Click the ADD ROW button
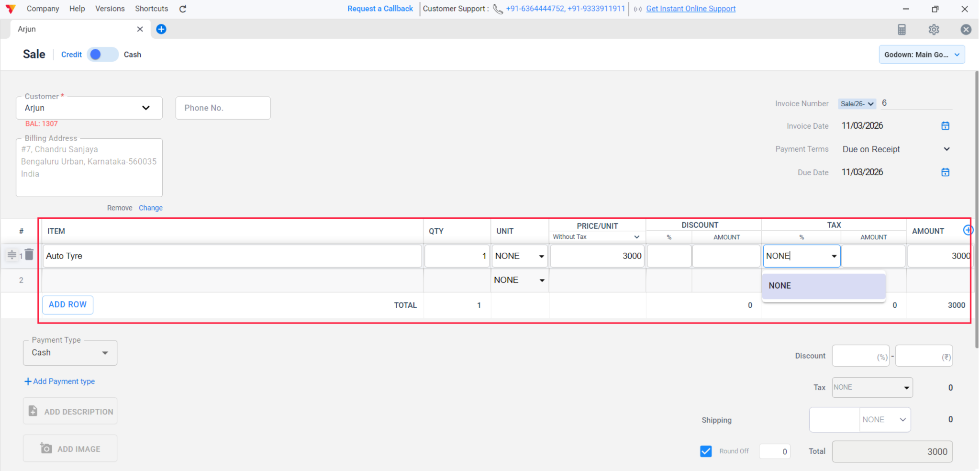 [x=68, y=305]
